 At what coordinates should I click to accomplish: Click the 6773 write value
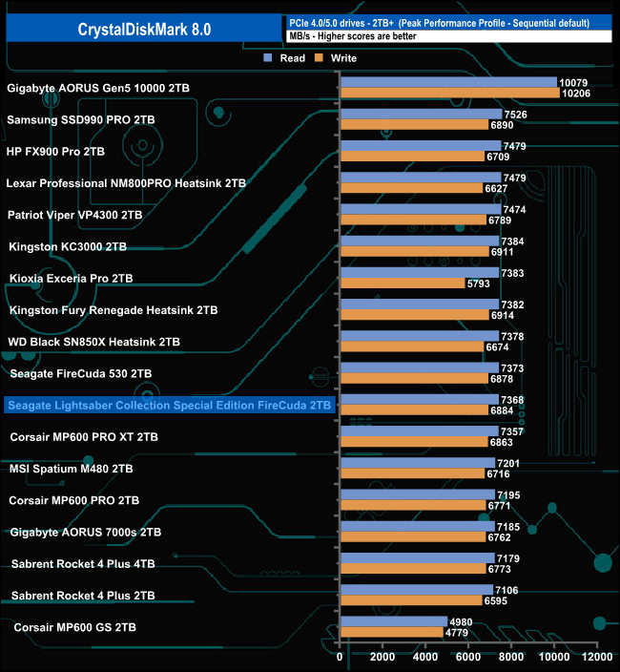pyautogui.click(x=499, y=569)
